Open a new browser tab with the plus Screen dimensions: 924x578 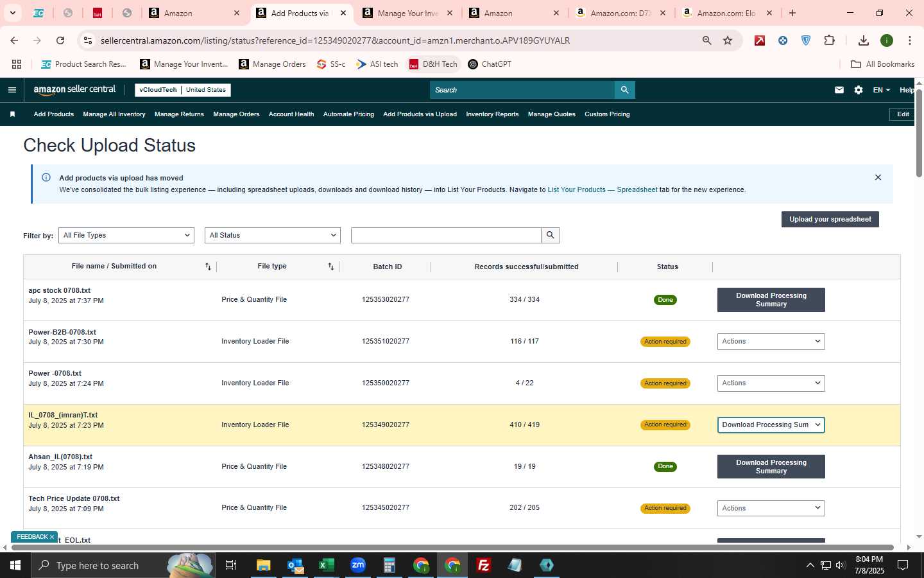[x=792, y=13]
